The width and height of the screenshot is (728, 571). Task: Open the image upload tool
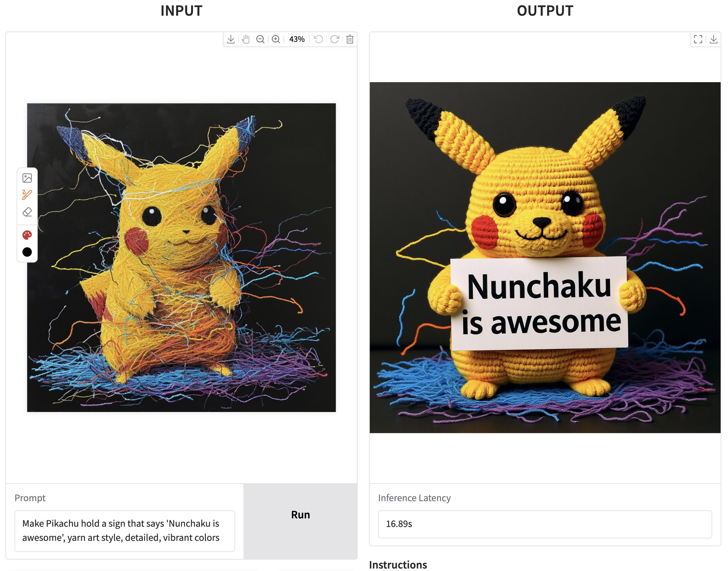27,178
